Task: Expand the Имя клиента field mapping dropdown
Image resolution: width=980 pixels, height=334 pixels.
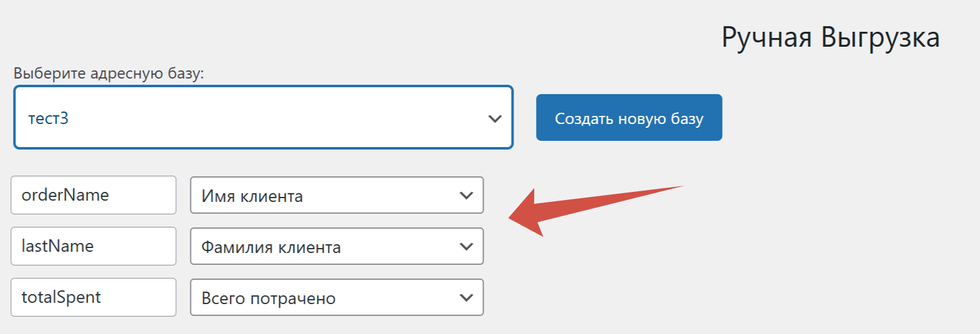Action: tap(336, 196)
